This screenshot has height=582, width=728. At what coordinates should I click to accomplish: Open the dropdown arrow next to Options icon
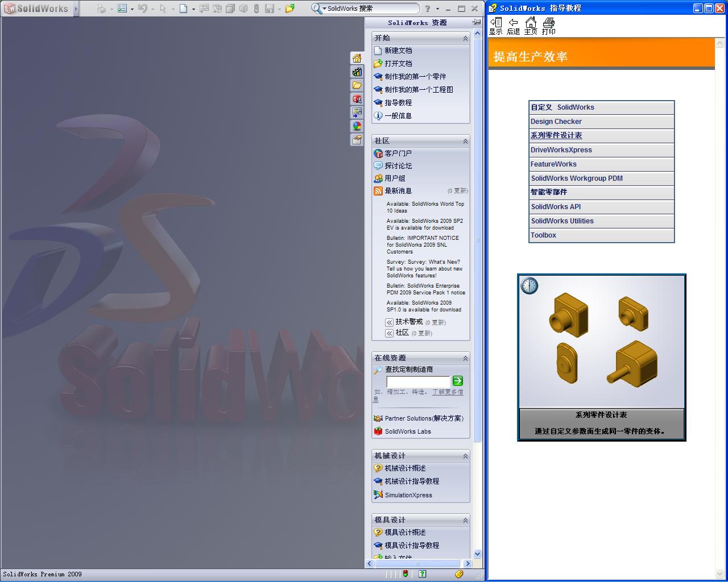point(132,9)
